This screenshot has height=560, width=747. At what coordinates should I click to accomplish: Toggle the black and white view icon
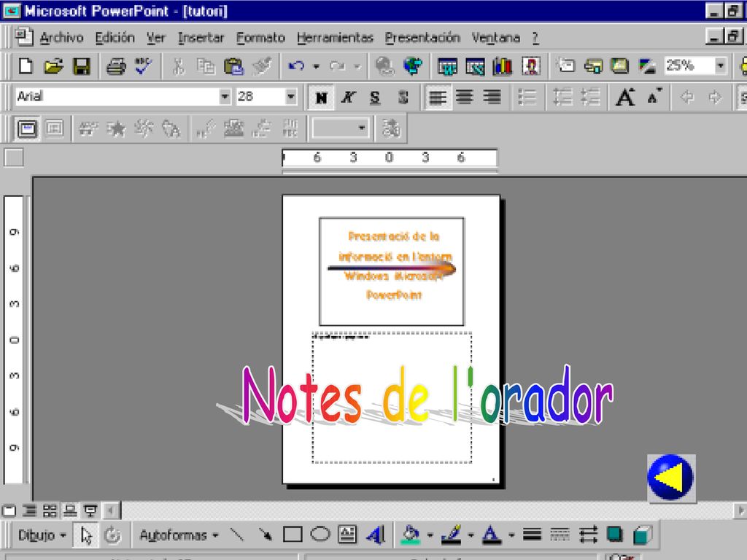coord(647,65)
